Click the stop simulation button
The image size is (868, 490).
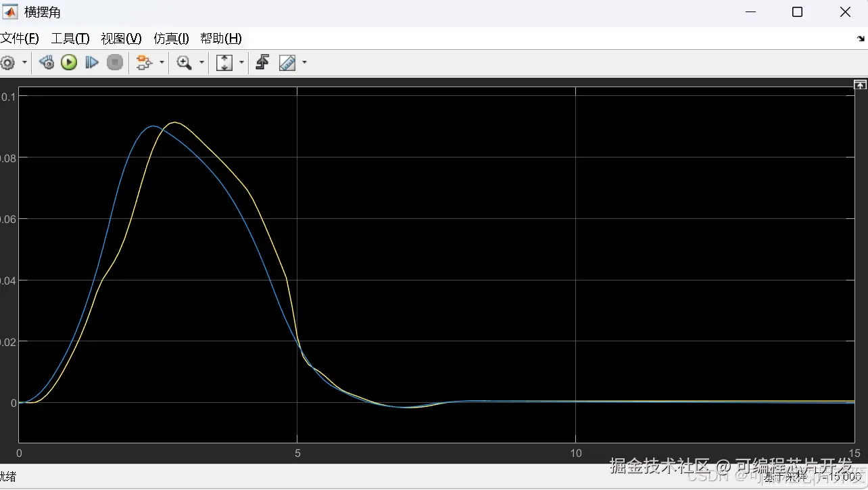(x=115, y=63)
